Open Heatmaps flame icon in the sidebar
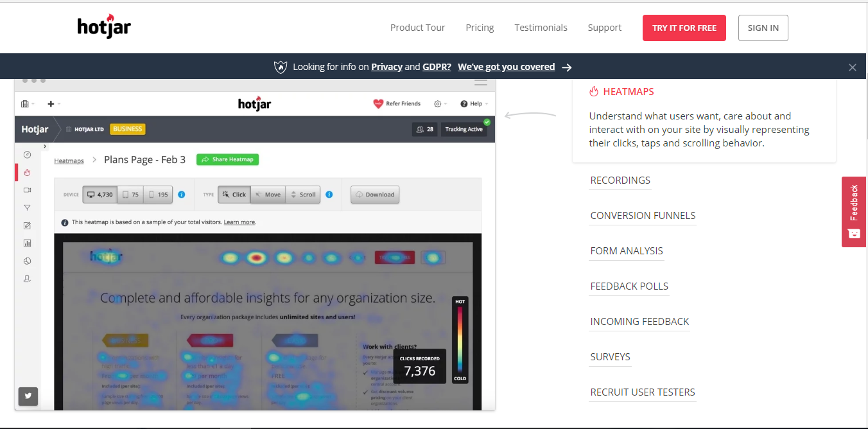This screenshot has width=868, height=429. (x=27, y=172)
